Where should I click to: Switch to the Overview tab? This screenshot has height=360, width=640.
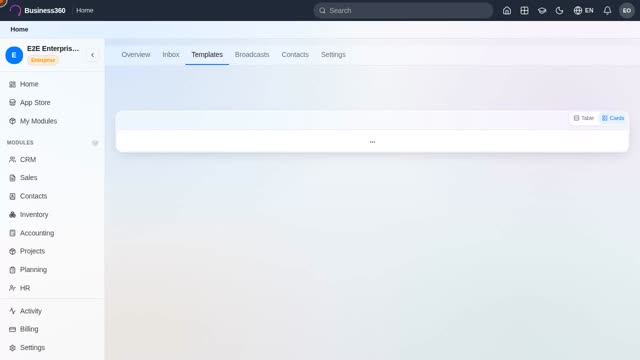coord(136,55)
